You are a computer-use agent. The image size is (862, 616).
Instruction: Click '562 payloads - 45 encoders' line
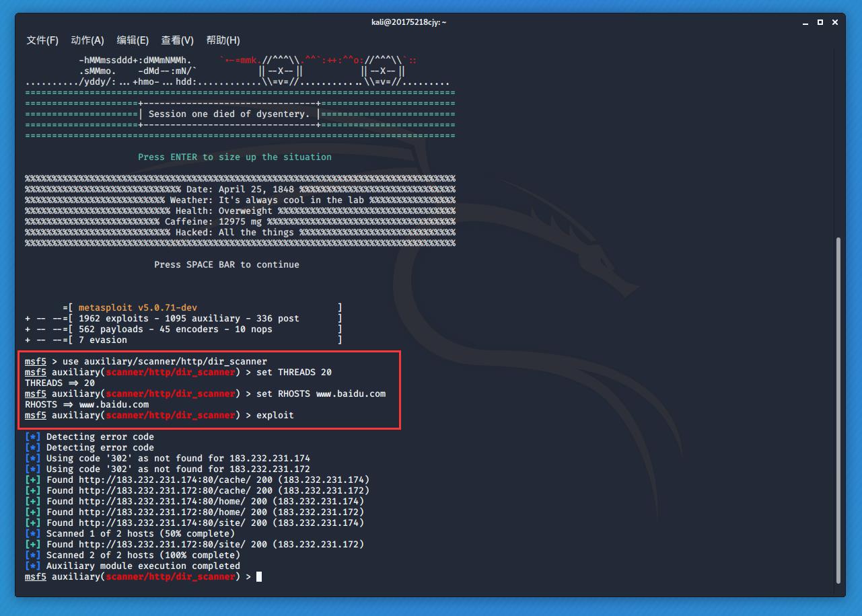[184, 329]
